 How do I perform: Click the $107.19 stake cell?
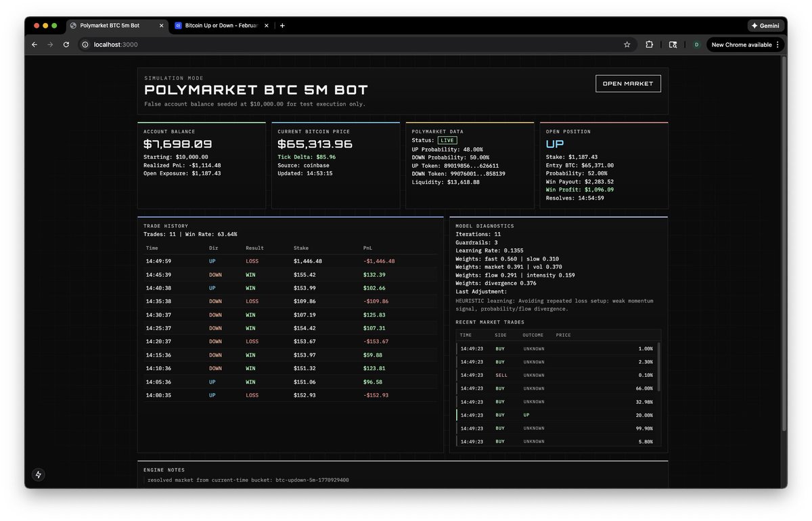coord(304,315)
